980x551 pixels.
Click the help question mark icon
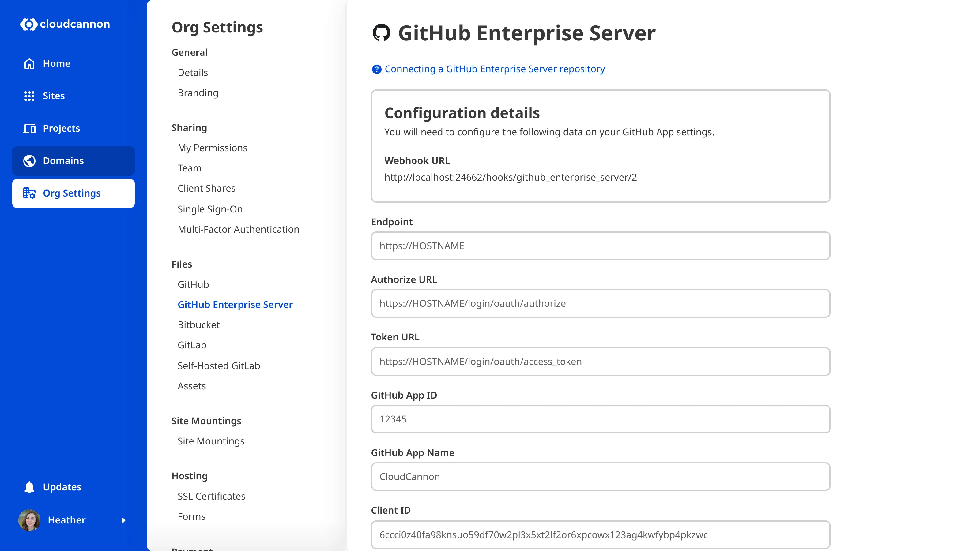[376, 69]
